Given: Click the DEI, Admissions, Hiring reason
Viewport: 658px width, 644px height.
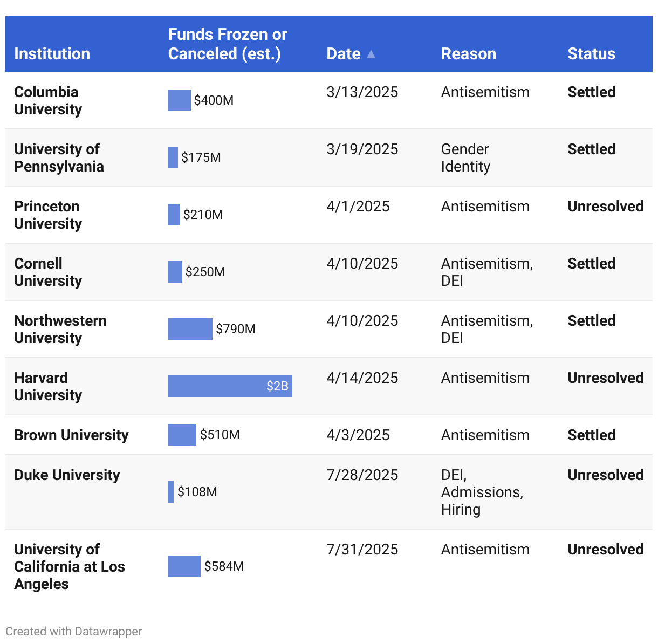Looking at the screenshot, I should [482, 492].
